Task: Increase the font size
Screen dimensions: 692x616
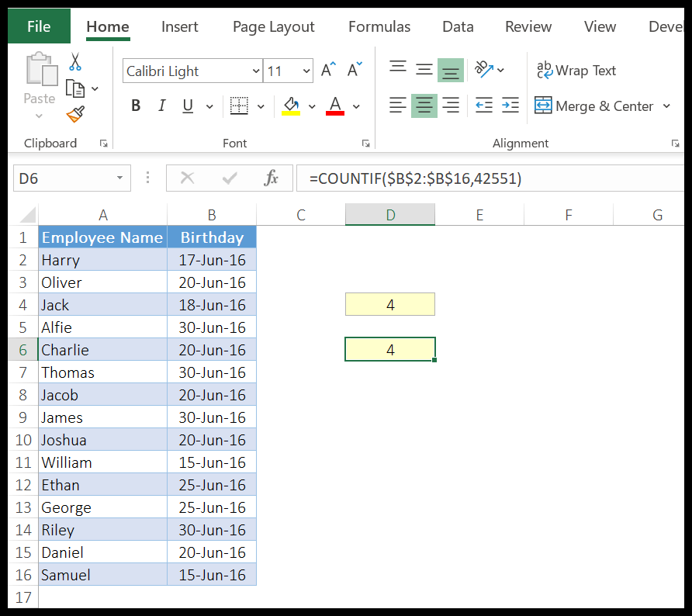Action: tap(326, 69)
